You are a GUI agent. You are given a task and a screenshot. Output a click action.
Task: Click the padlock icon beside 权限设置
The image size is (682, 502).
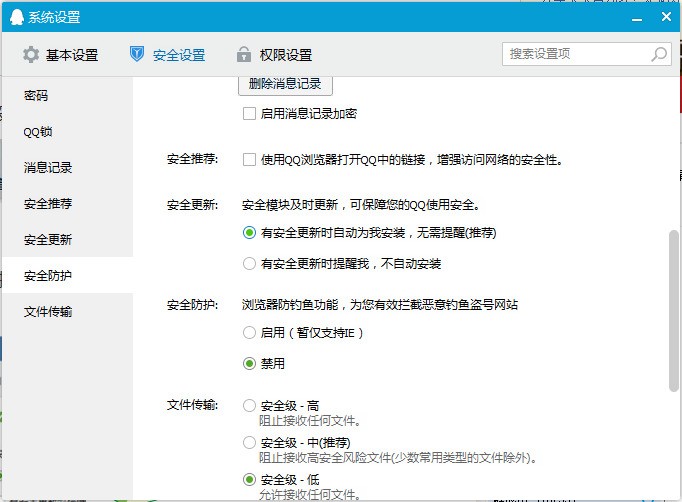coord(244,54)
